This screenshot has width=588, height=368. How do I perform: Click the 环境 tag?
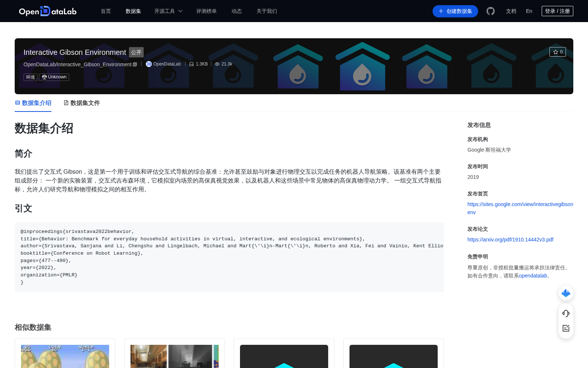click(x=31, y=77)
